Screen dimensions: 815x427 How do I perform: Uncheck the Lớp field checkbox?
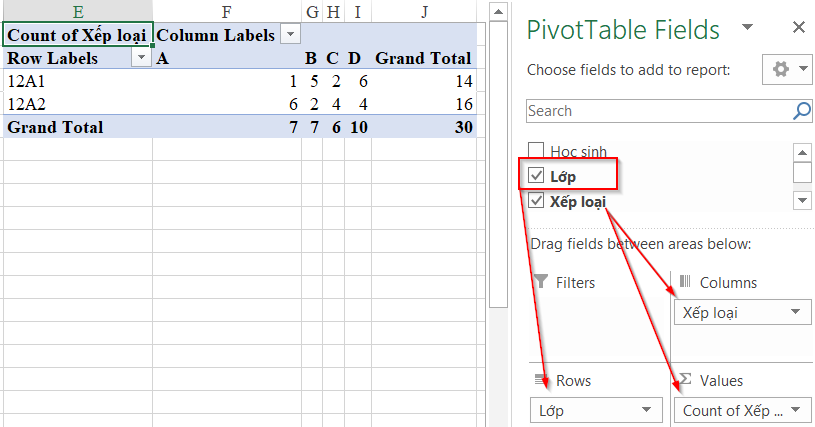(536, 176)
